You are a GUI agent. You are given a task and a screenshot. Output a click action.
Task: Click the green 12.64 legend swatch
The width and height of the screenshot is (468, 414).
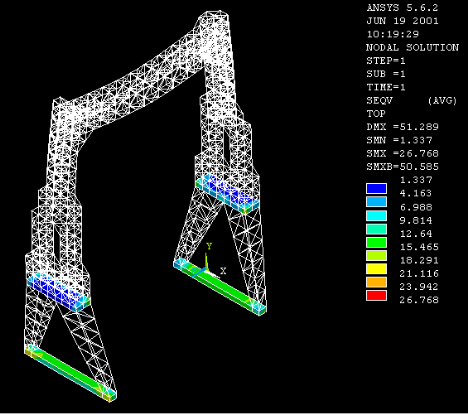tap(376, 242)
